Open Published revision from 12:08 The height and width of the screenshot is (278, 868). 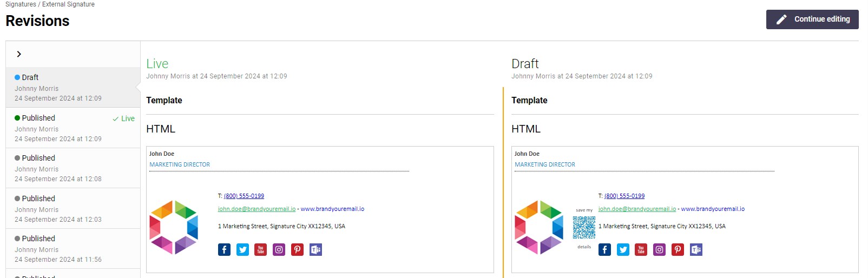click(73, 168)
